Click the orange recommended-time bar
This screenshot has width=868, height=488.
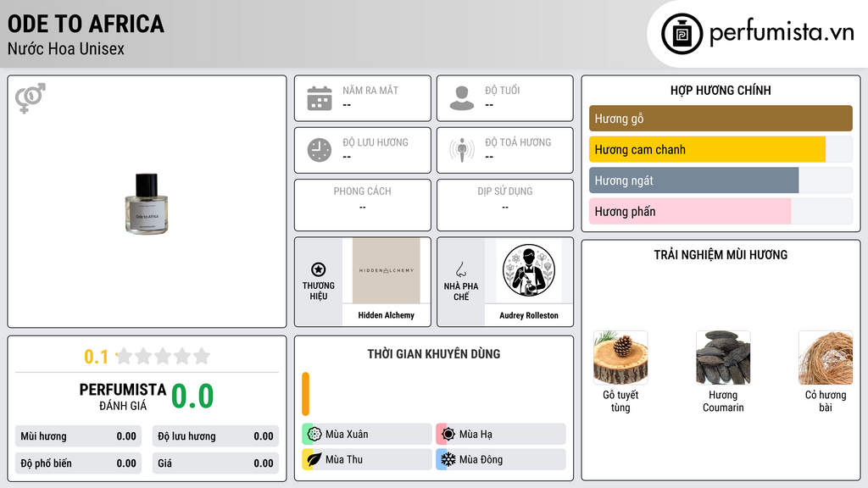pyautogui.click(x=305, y=394)
